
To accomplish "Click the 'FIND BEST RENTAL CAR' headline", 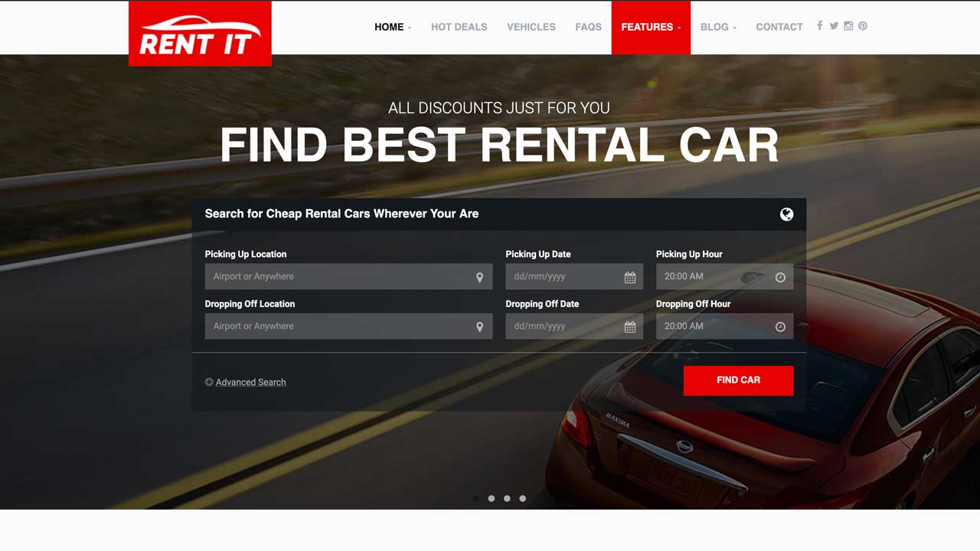I will point(499,145).
